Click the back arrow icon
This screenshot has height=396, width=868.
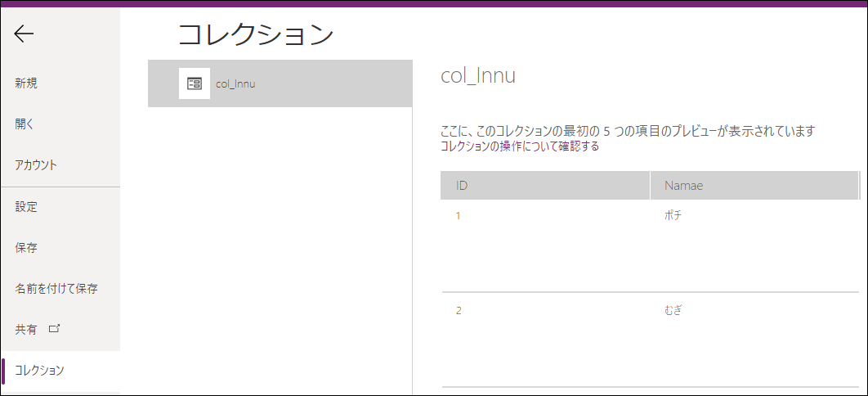(24, 34)
